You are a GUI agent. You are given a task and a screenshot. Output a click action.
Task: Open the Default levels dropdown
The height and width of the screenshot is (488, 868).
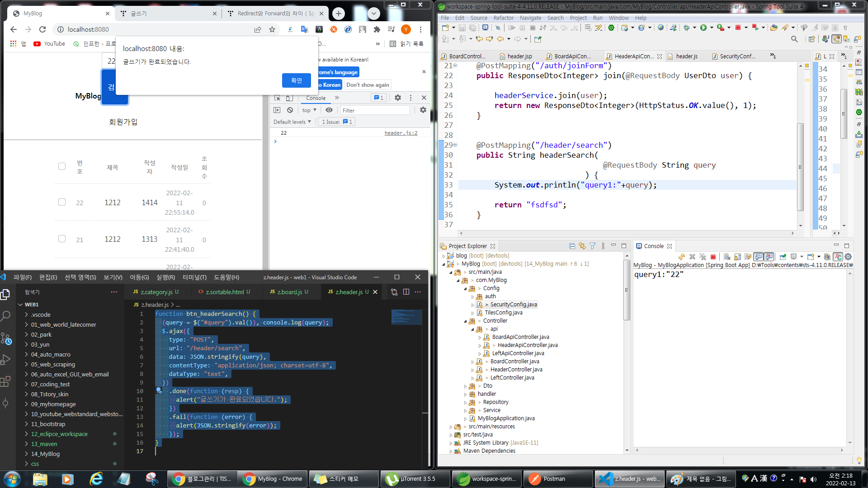(x=292, y=122)
